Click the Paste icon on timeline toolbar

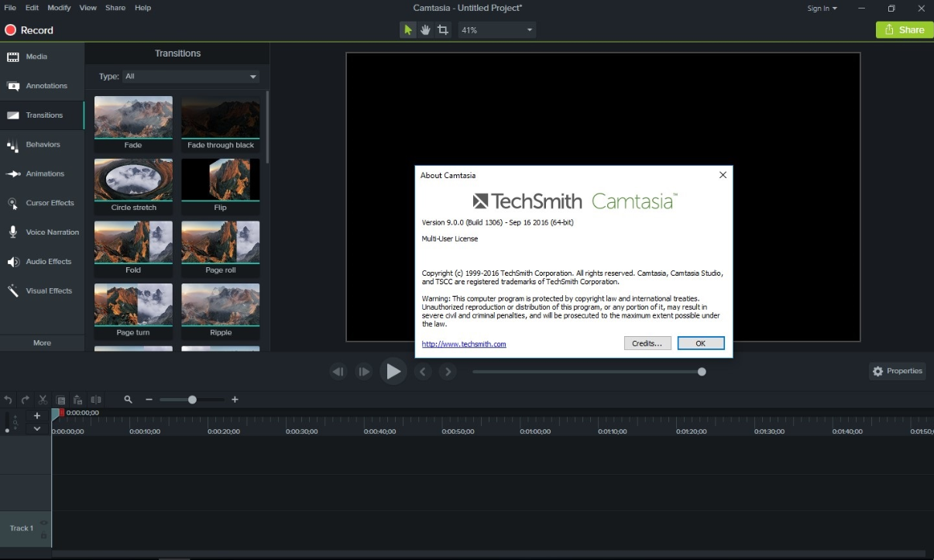pos(77,400)
